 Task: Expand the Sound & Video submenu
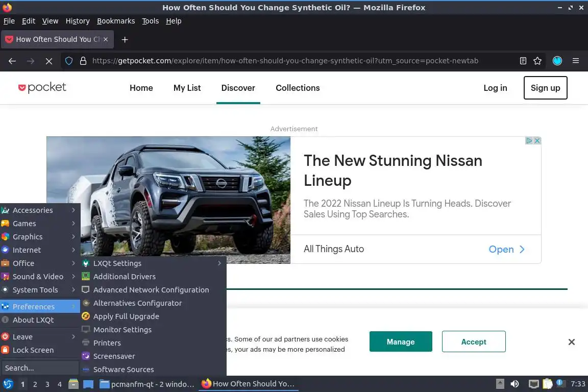point(40,277)
